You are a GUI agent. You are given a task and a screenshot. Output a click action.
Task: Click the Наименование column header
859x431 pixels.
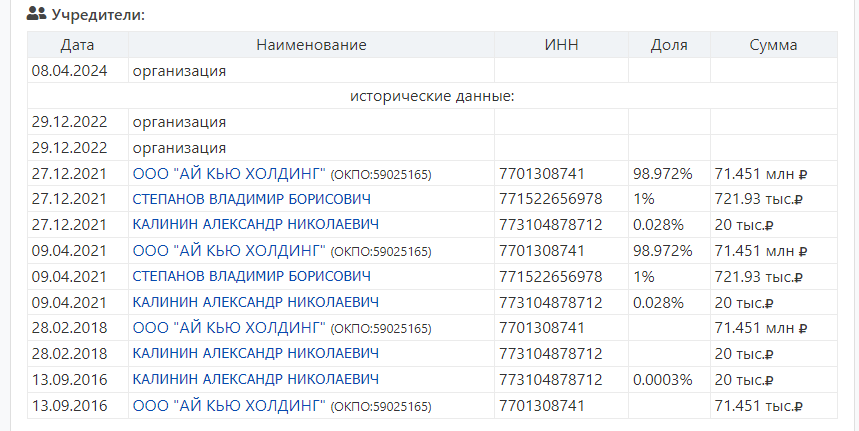click(311, 45)
